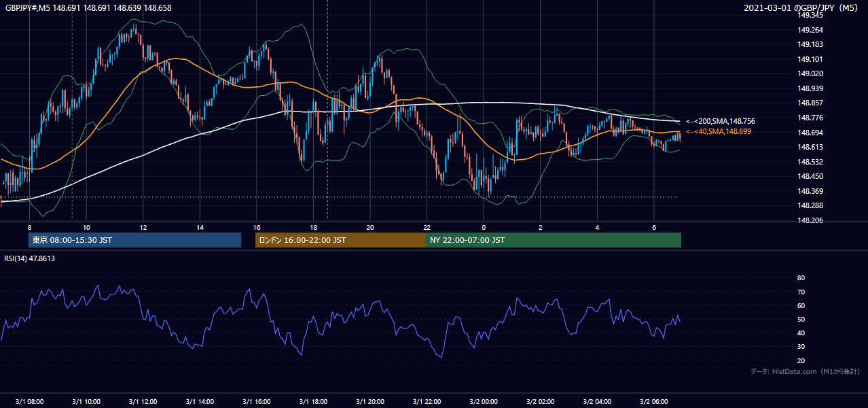Click hour tick 18 under the price chart

tap(313, 227)
